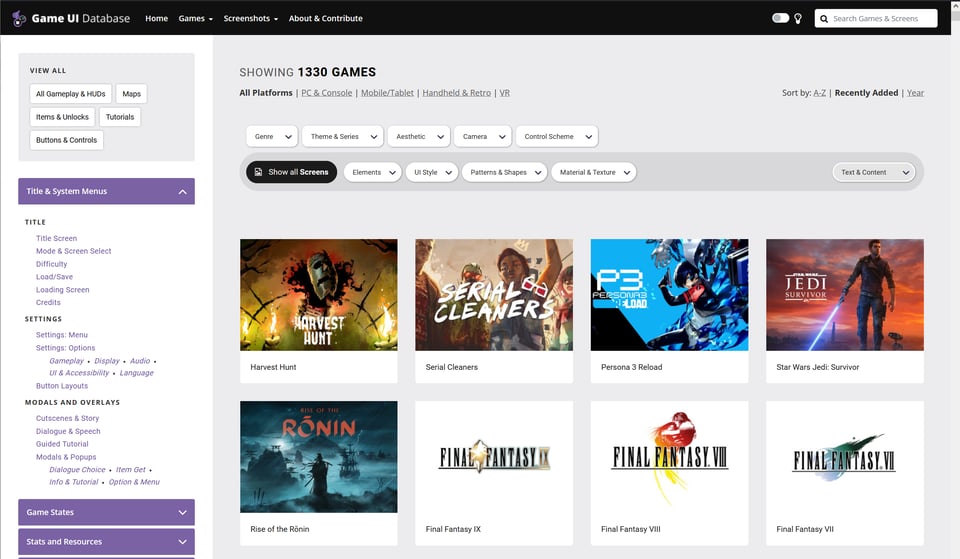
Task: Expand the Text & Content dropdown
Action: [873, 172]
